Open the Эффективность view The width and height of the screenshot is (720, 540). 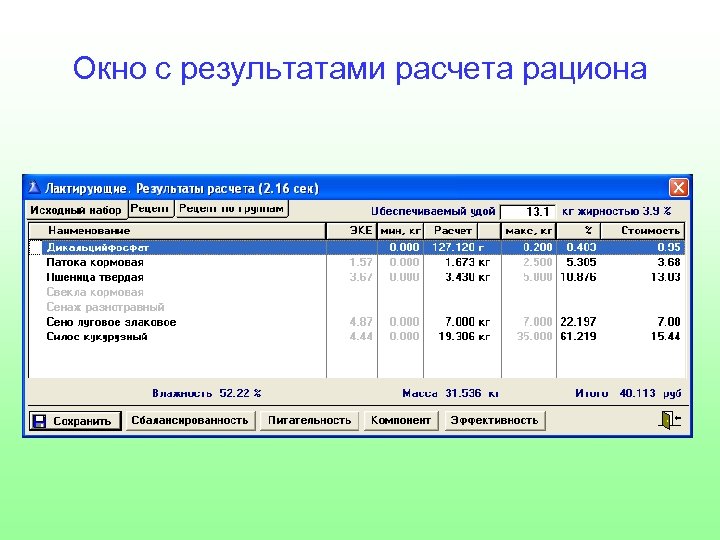click(x=495, y=421)
